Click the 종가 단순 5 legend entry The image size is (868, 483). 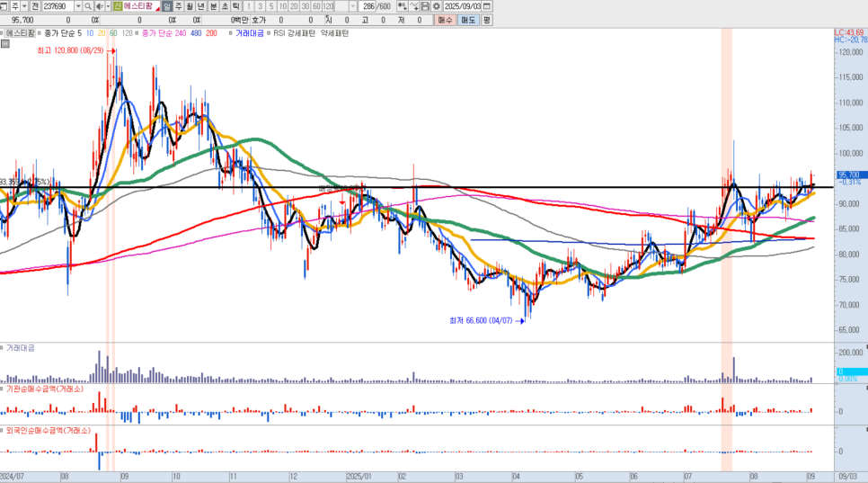pos(63,33)
